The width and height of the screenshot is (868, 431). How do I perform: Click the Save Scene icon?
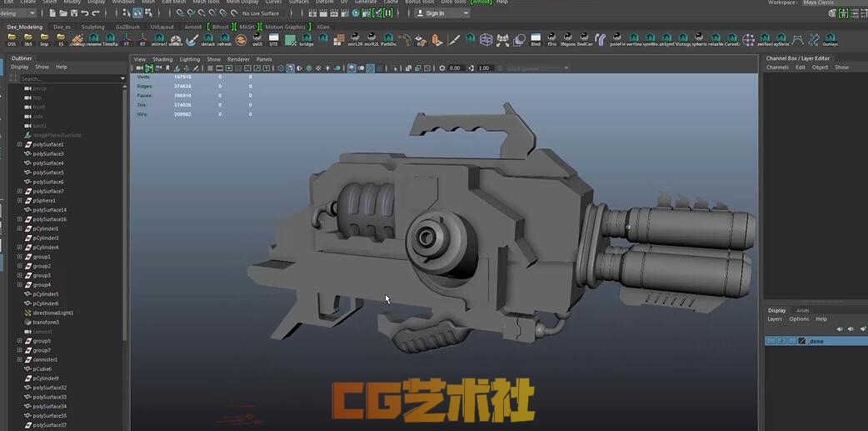click(x=74, y=13)
